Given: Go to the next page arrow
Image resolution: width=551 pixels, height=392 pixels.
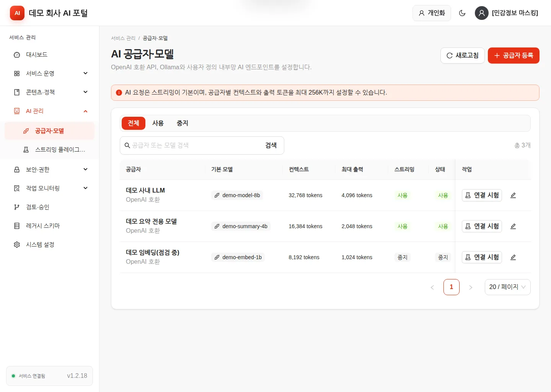Looking at the screenshot, I should pyautogui.click(x=471, y=287).
